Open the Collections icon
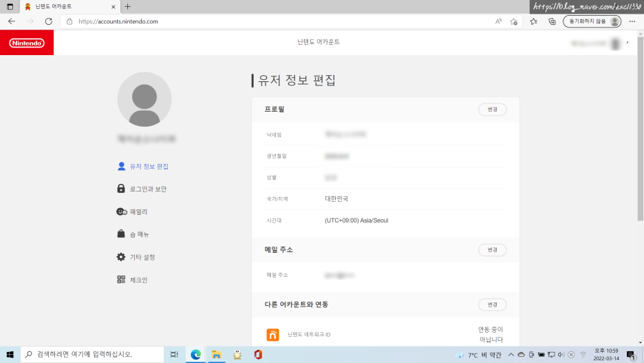 point(552,21)
